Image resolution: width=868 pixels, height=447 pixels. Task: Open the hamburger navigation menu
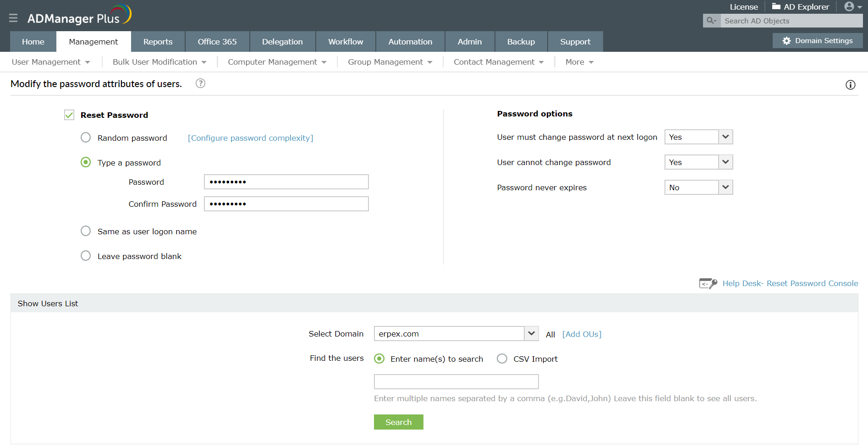tap(13, 18)
